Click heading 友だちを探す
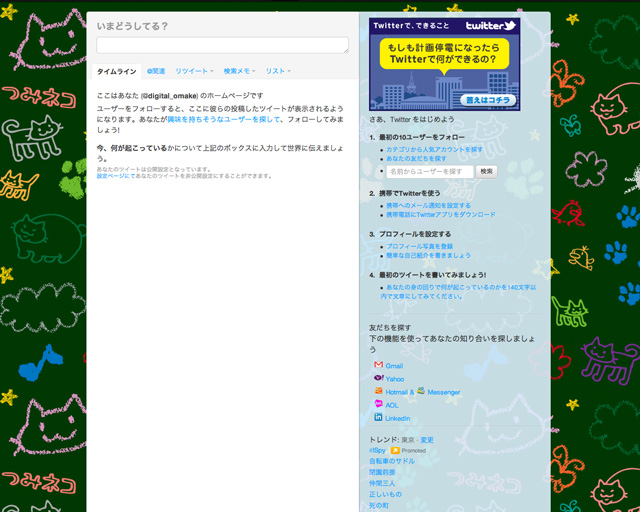The width and height of the screenshot is (640, 512). (x=390, y=327)
